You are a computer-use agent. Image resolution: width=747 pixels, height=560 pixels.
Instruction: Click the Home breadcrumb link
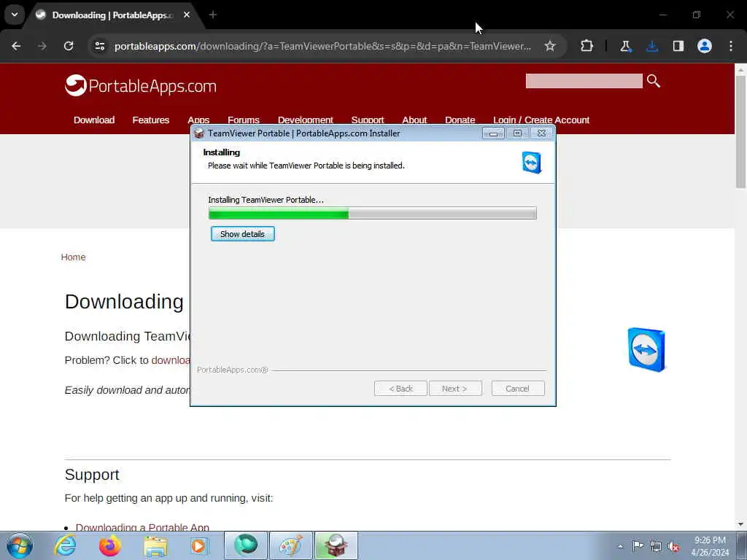click(74, 257)
